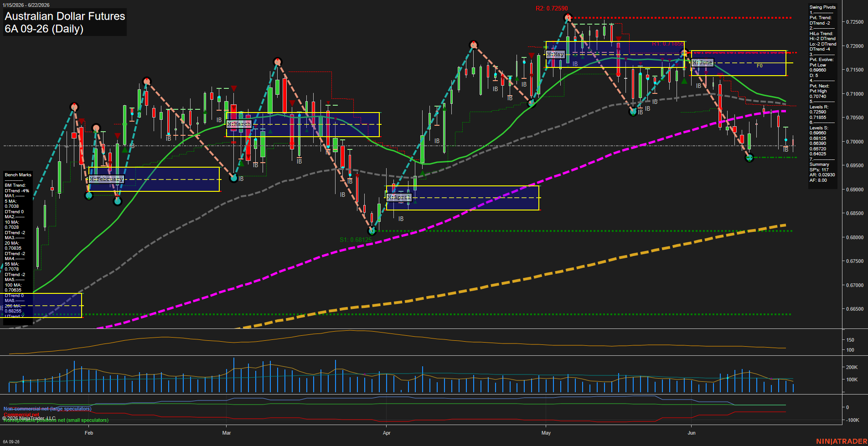Select the 10 MA: label
868x446 pixels.
(x=12, y=222)
